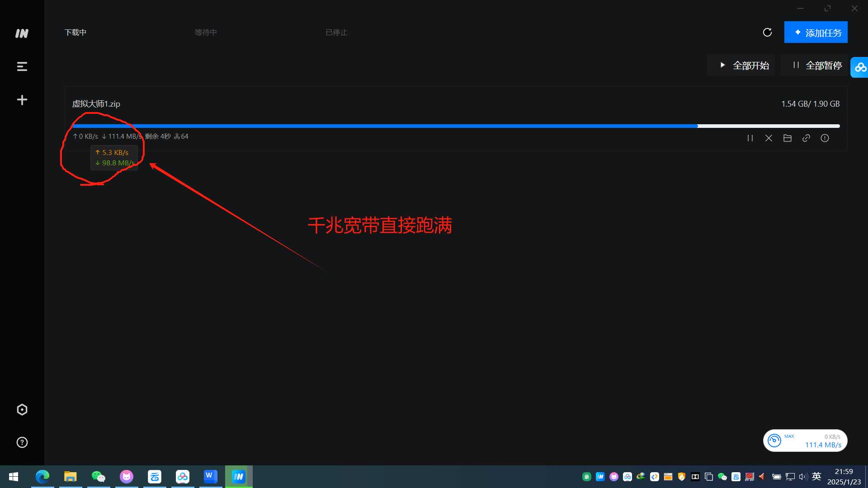868x488 pixels.
Task: Open the purple cat app in the taskbar
Action: 127,477
